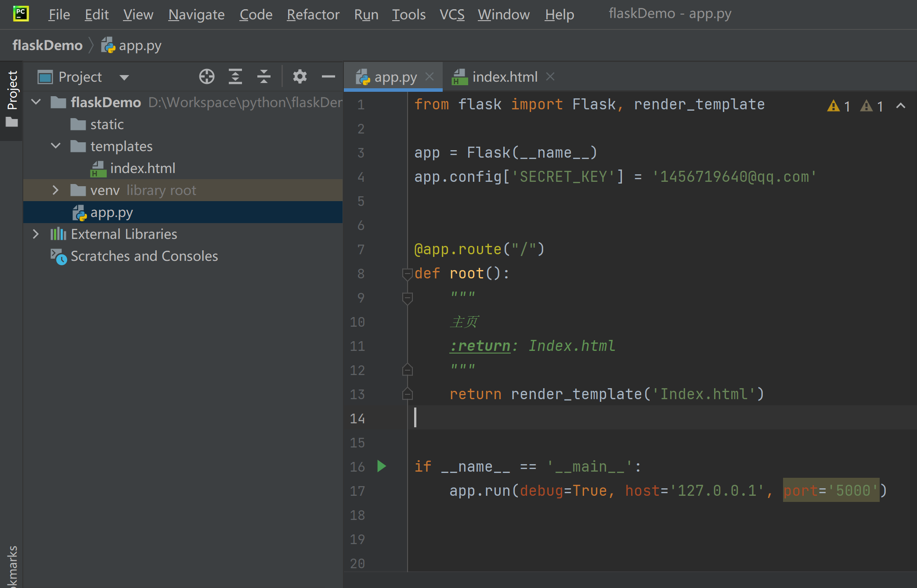Open the File menu
Screen dimensions: 917x588
[x=59, y=14]
